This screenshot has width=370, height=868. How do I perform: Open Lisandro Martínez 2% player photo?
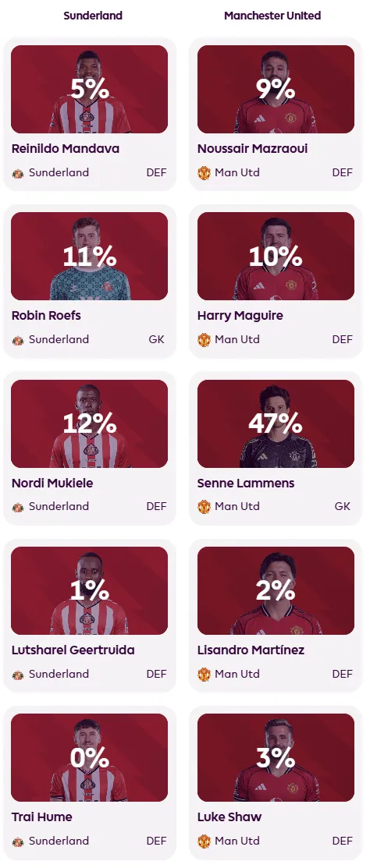[x=276, y=590]
